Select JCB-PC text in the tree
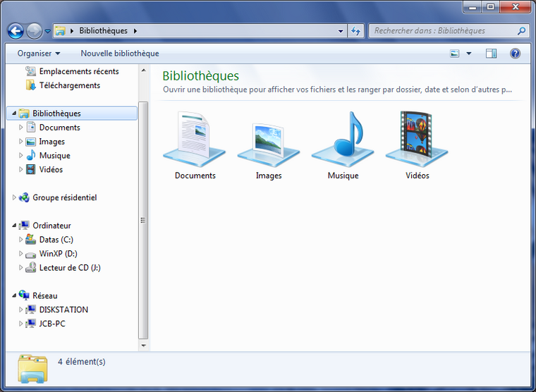Viewport: 536px width, 392px height. pos(52,324)
